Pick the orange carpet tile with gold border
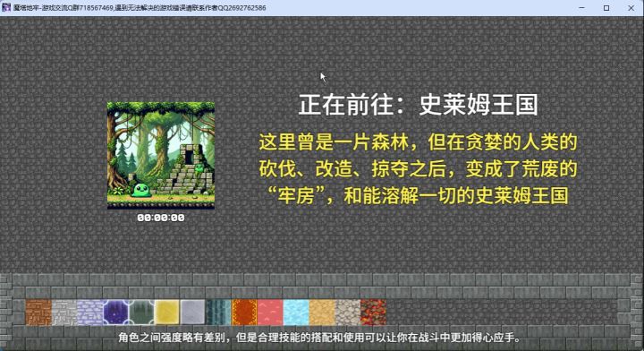 click(x=244, y=312)
